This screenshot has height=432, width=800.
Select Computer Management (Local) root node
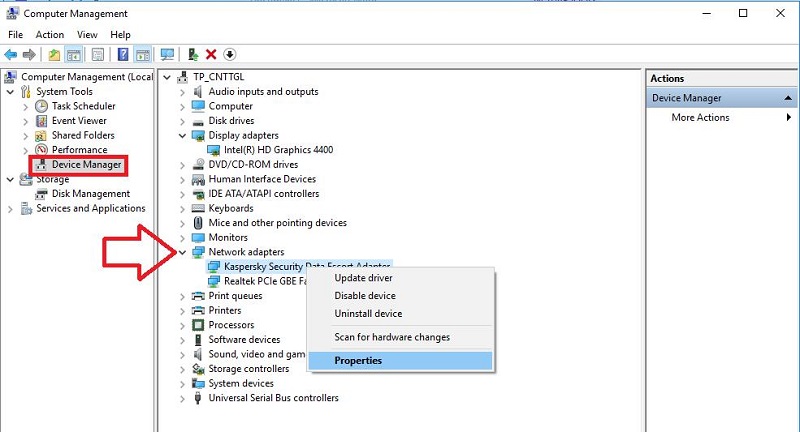(87, 77)
